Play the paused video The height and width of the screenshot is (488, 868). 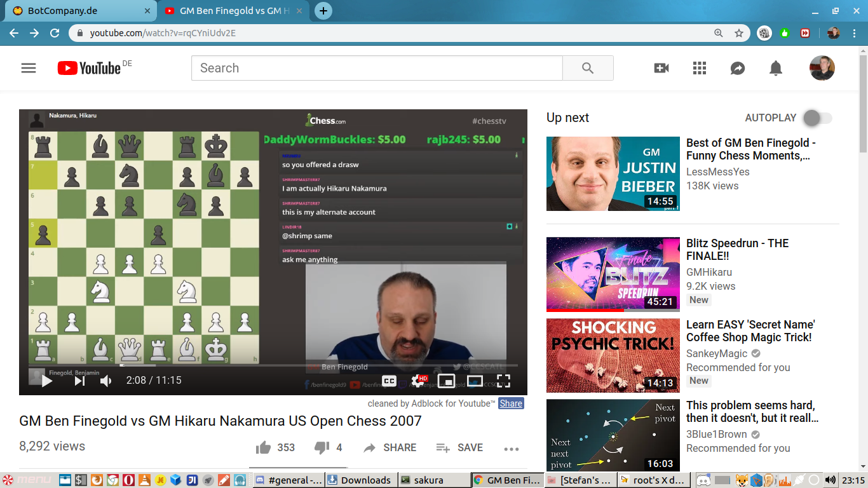(x=46, y=381)
